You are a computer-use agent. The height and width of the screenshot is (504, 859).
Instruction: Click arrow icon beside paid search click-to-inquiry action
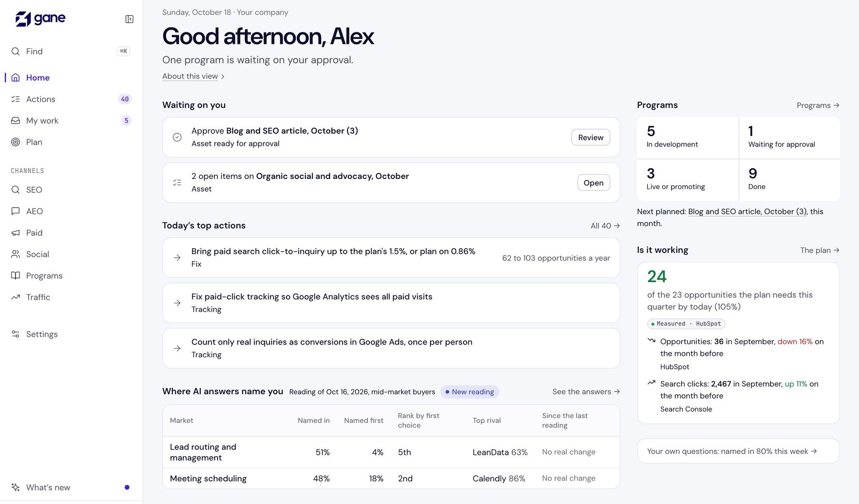(177, 258)
